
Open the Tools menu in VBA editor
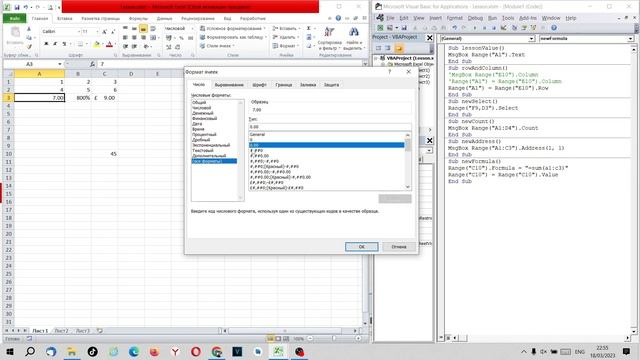(508, 18)
